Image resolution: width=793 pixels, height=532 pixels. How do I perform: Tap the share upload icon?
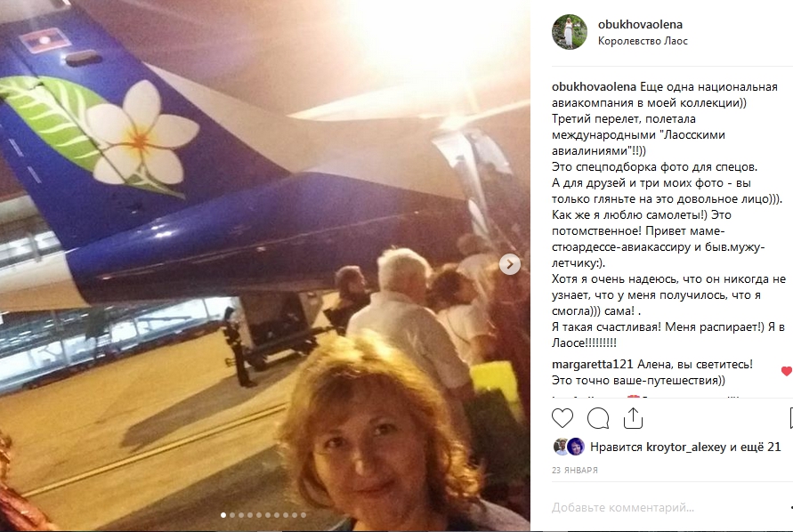point(633,418)
